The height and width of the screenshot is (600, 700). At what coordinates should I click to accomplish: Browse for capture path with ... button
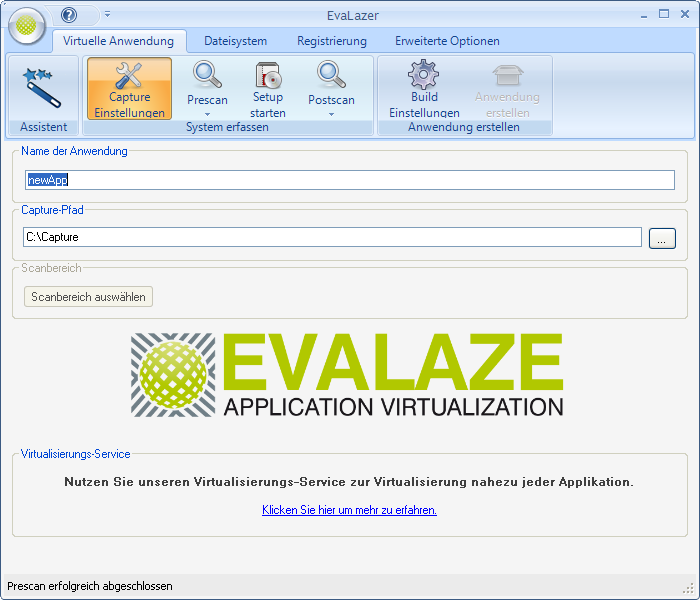662,238
